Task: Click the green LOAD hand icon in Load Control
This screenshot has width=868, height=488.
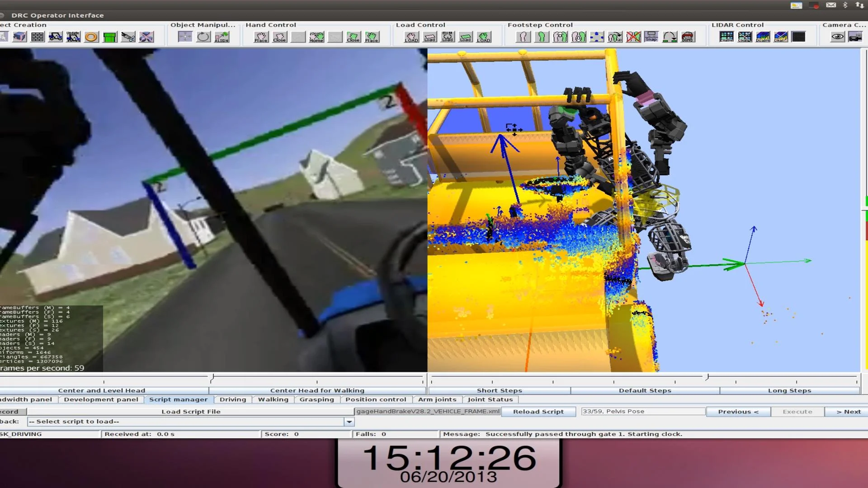Action: click(484, 37)
